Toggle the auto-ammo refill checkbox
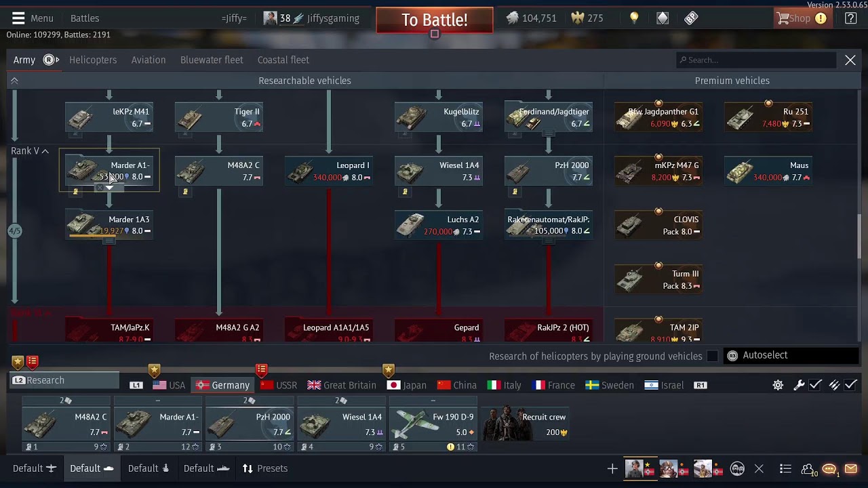868x488 pixels. [x=851, y=385]
